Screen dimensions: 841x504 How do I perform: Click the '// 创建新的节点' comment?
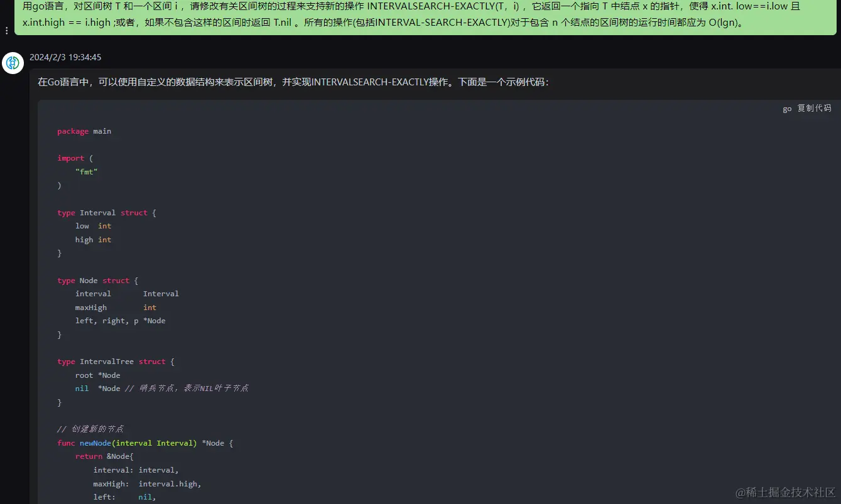pyautogui.click(x=90, y=429)
